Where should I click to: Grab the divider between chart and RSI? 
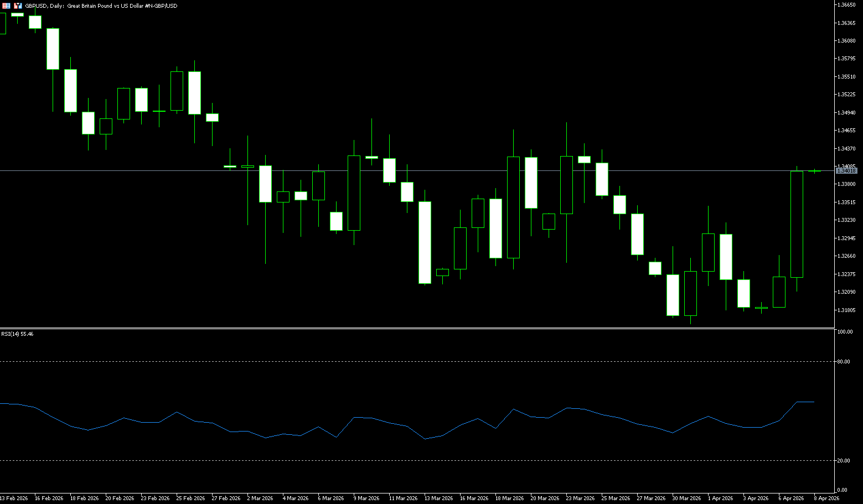pyautogui.click(x=415, y=329)
